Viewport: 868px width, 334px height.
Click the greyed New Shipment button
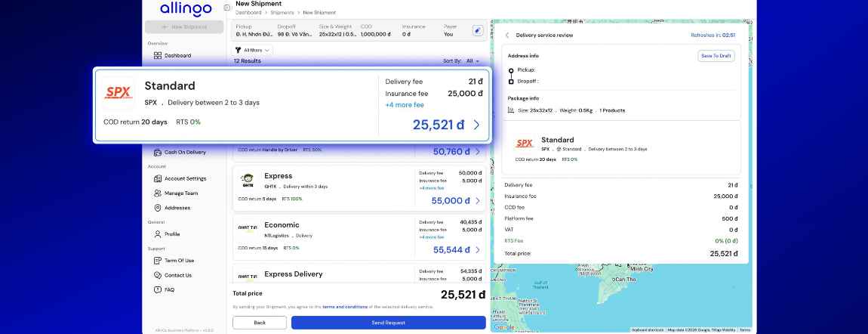[x=184, y=26]
